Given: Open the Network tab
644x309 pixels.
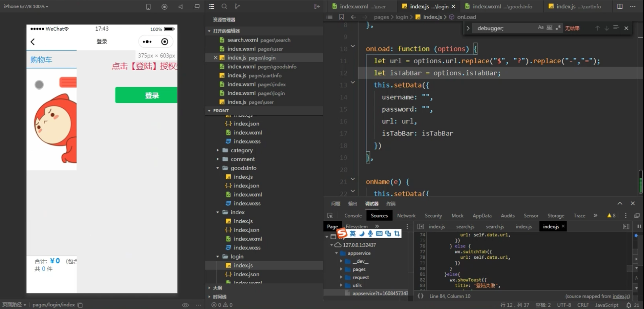Looking at the screenshot, I should [x=406, y=215].
